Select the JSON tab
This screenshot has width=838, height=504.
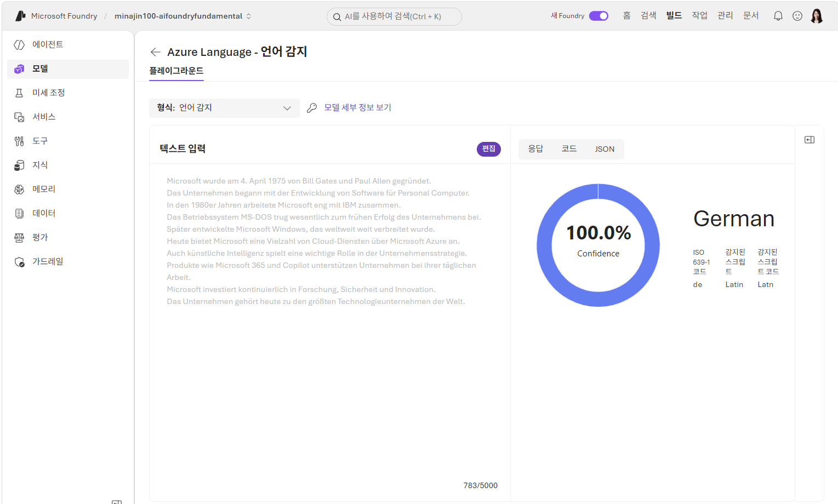[x=605, y=149]
